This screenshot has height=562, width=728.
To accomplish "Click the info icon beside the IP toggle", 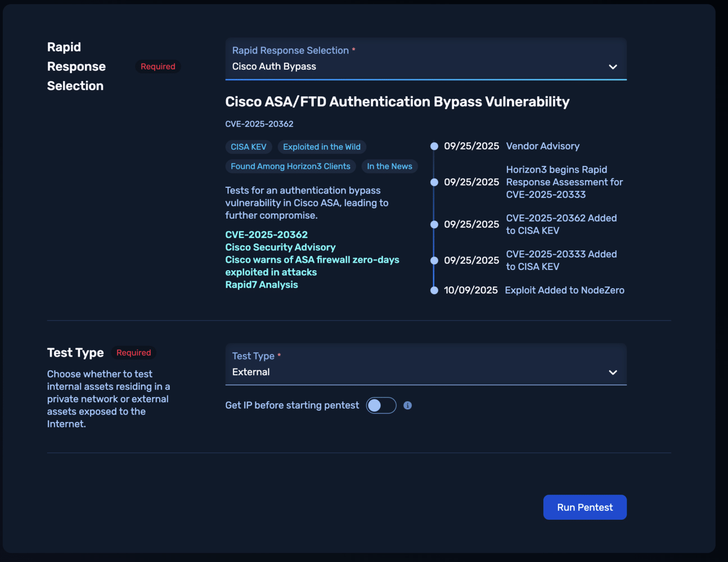I will pos(408,405).
